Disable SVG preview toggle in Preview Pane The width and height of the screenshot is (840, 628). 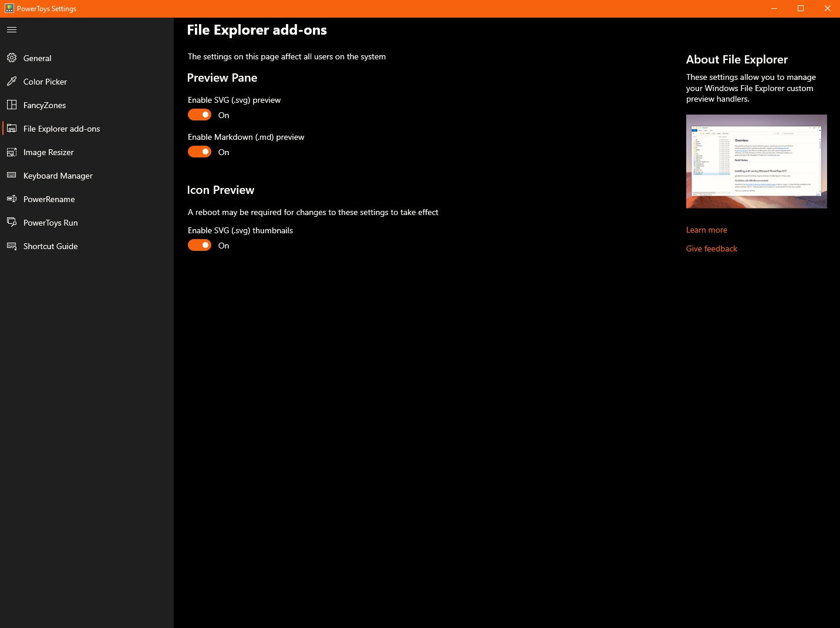tap(200, 115)
